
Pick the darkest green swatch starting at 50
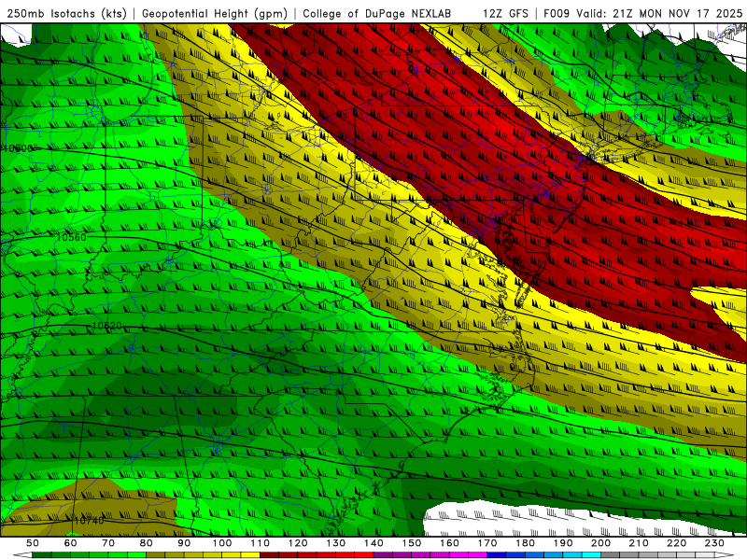tap(42, 554)
